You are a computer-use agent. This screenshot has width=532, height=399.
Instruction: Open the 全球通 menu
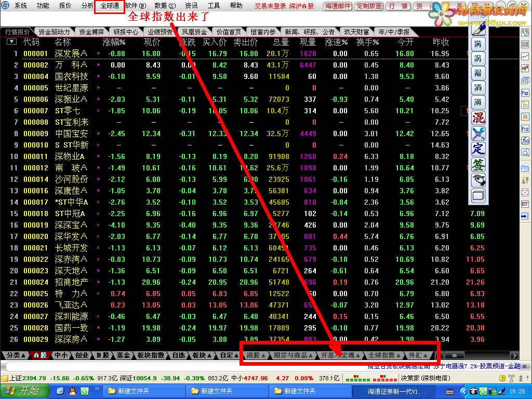click(110, 6)
